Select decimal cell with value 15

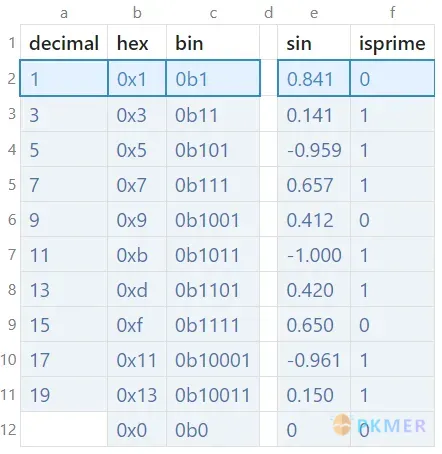click(64, 325)
